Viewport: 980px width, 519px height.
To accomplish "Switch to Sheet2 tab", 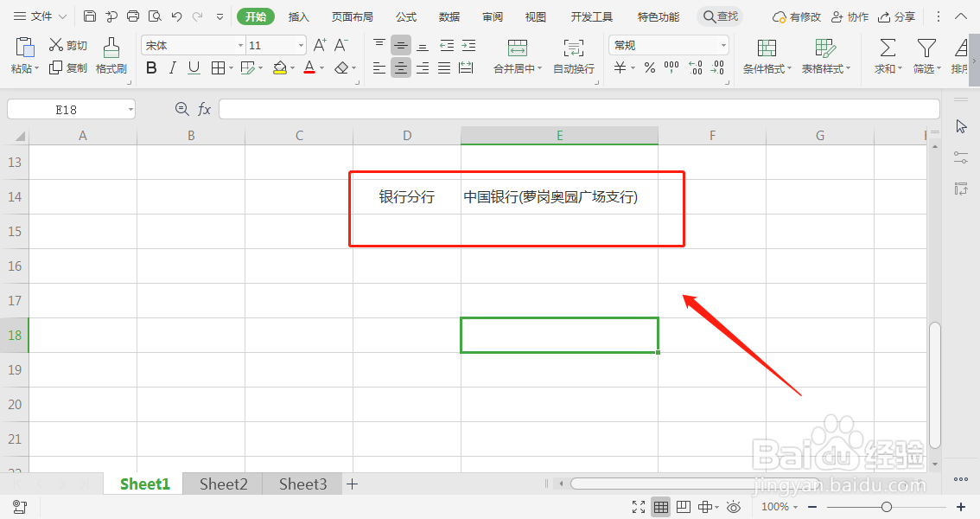I will [223, 484].
